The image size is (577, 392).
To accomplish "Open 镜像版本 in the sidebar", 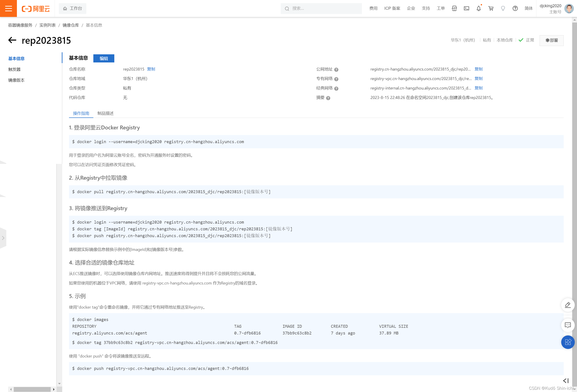I will pyautogui.click(x=16, y=80).
